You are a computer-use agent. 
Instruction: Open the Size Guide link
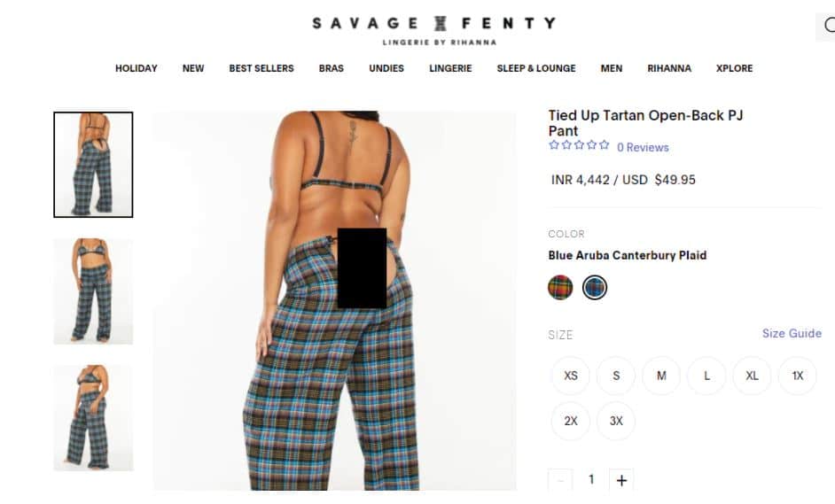[x=792, y=333]
